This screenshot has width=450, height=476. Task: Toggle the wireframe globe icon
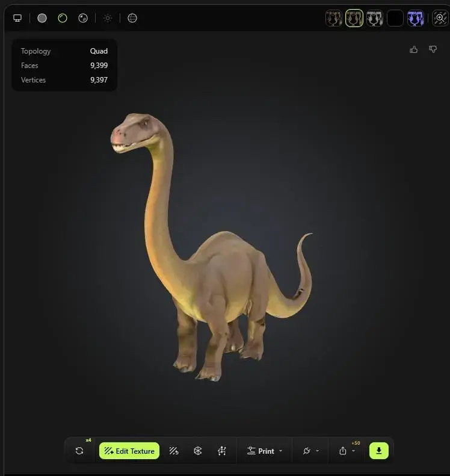pyautogui.click(x=132, y=18)
